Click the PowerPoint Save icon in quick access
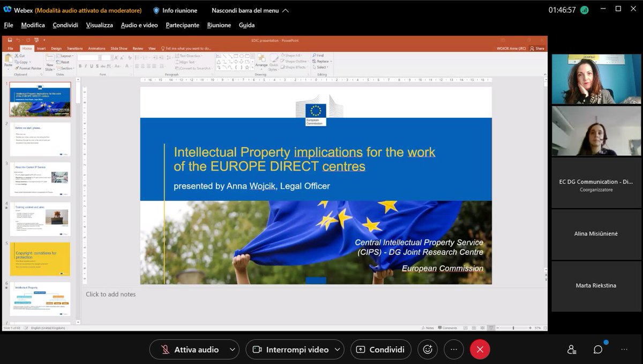 click(x=10, y=40)
